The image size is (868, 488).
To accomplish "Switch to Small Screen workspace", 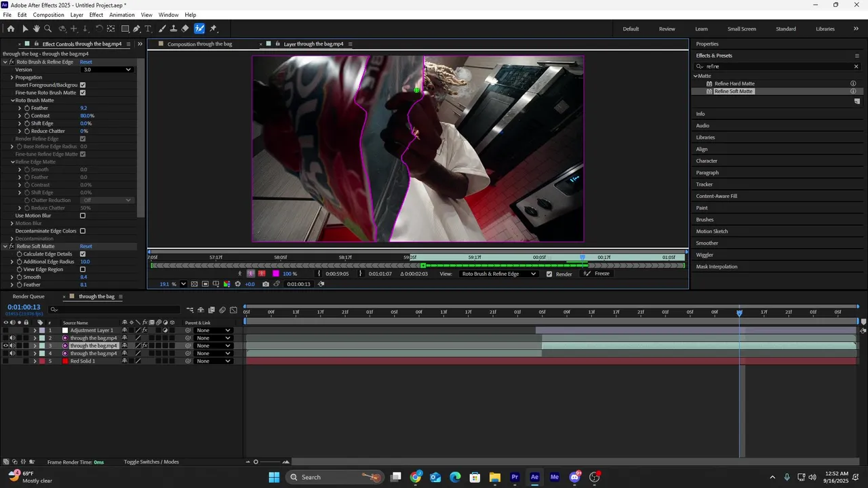I will point(742,29).
